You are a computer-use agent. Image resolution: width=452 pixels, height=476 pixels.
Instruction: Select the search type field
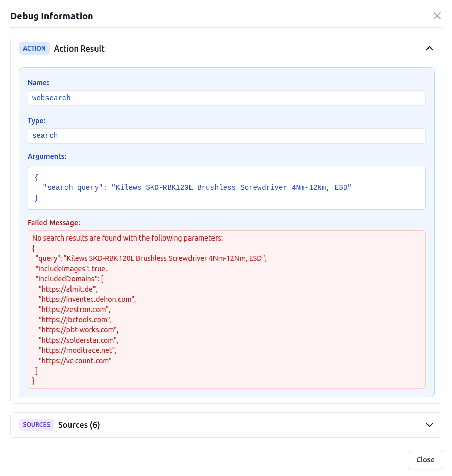pos(227,135)
